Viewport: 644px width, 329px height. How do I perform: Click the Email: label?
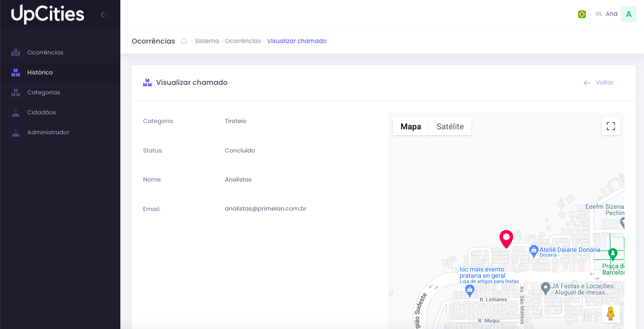(x=152, y=209)
